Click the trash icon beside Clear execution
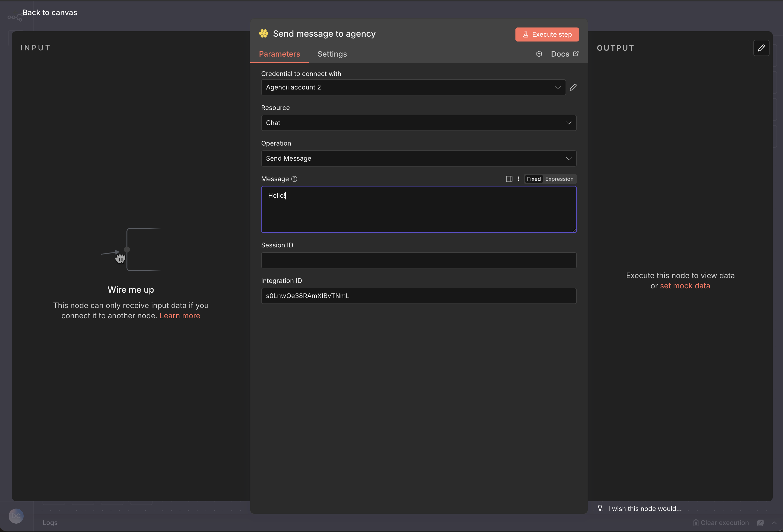The height and width of the screenshot is (532, 783). [x=696, y=523]
